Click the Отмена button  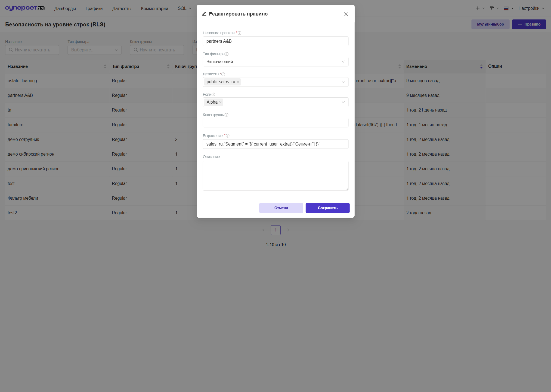click(x=281, y=208)
